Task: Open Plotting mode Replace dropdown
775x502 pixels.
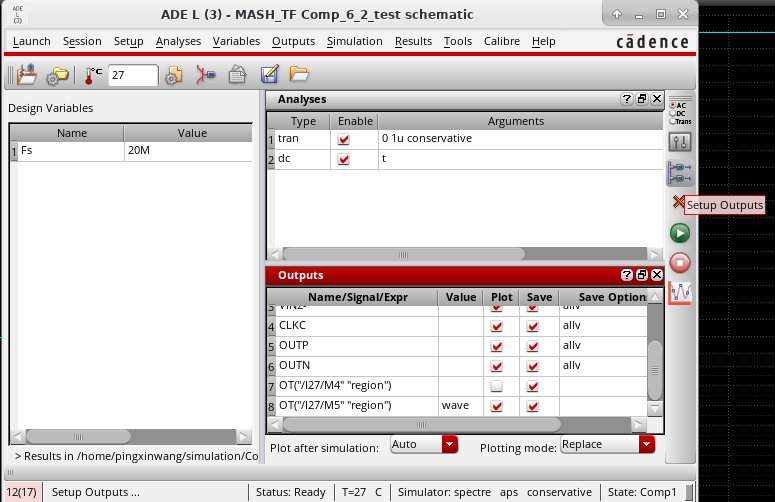Action: point(607,444)
